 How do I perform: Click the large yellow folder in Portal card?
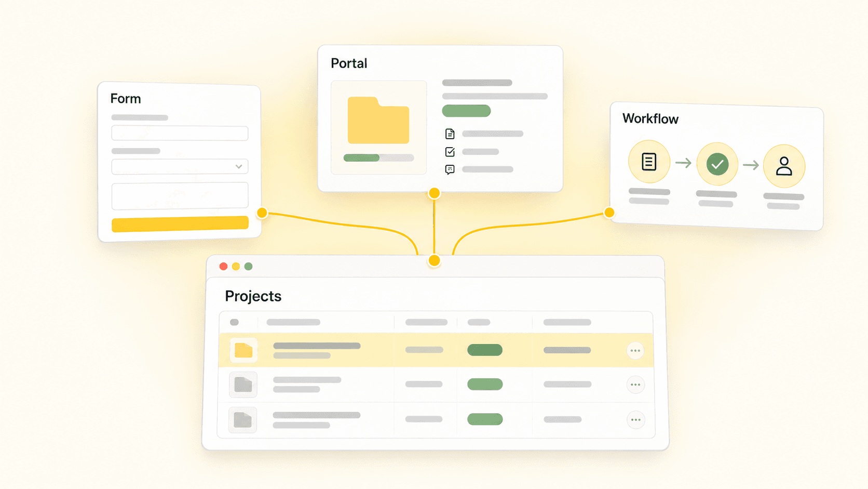378,120
